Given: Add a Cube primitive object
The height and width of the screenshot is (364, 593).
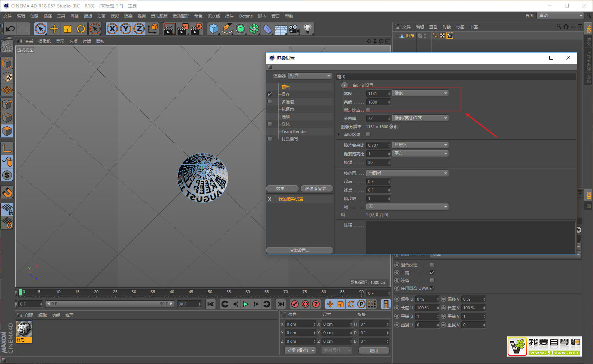Looking at the screenshot, I should (213, 29).
